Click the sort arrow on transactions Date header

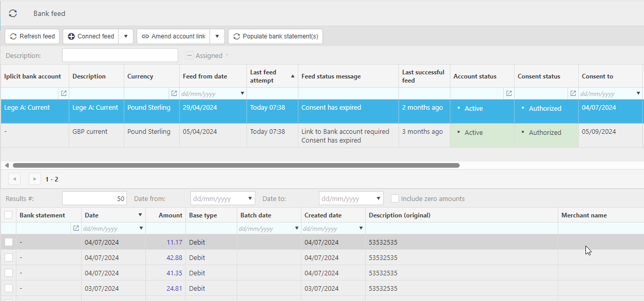point(140,215)
